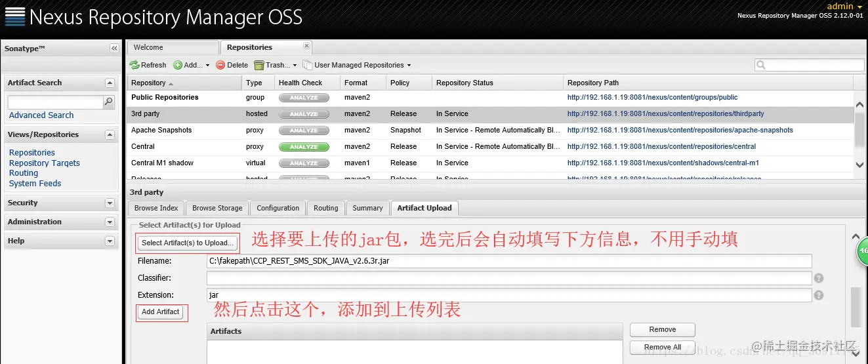The image size is (868, 364).
Task: Click Select Artifact(s) to Upload button
Action: [187, 243]
